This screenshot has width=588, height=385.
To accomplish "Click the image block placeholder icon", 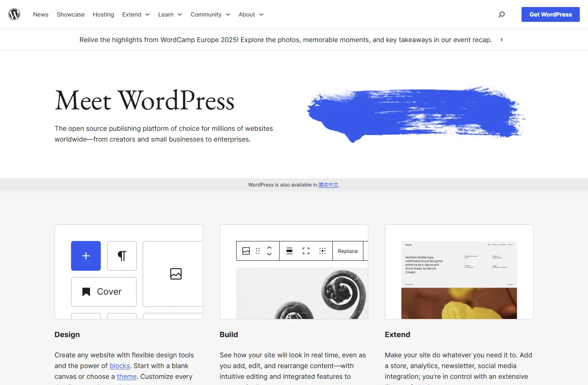I will pyautogui.click(x=176, y=274).
